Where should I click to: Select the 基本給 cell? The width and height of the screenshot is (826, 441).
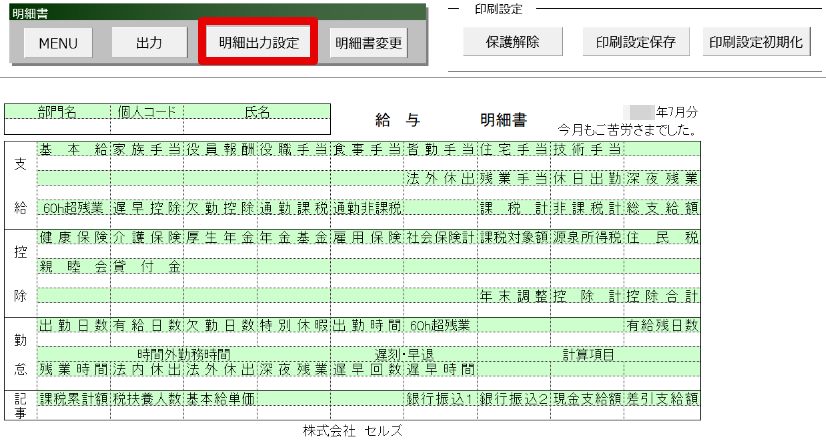click(x=73, y=149)
